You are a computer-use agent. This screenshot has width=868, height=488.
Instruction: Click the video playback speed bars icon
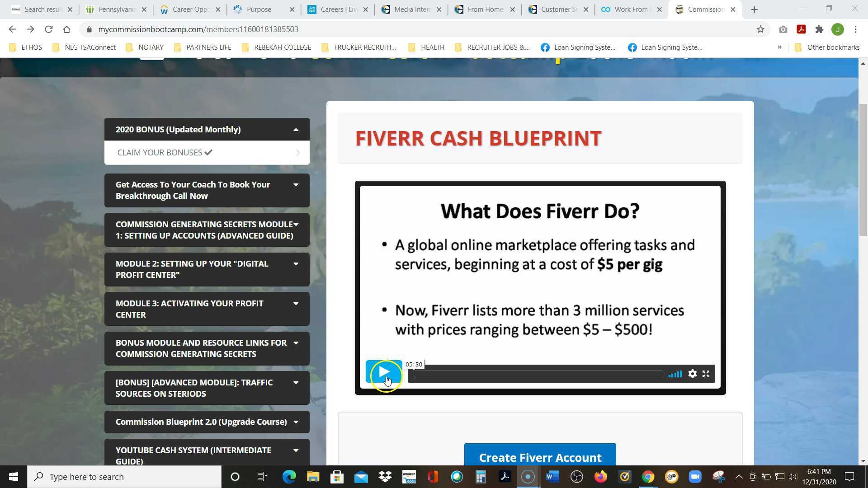(675, 374)
